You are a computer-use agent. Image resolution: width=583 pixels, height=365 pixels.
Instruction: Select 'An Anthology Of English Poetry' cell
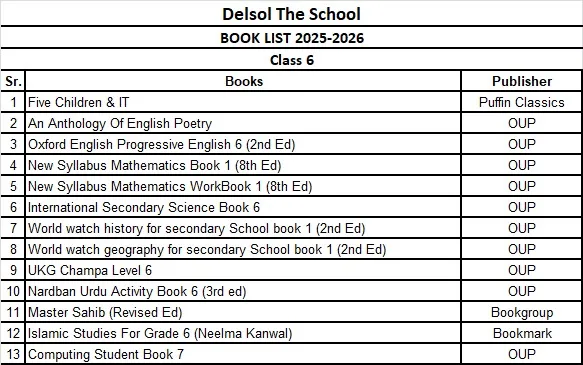click(244, 123)
